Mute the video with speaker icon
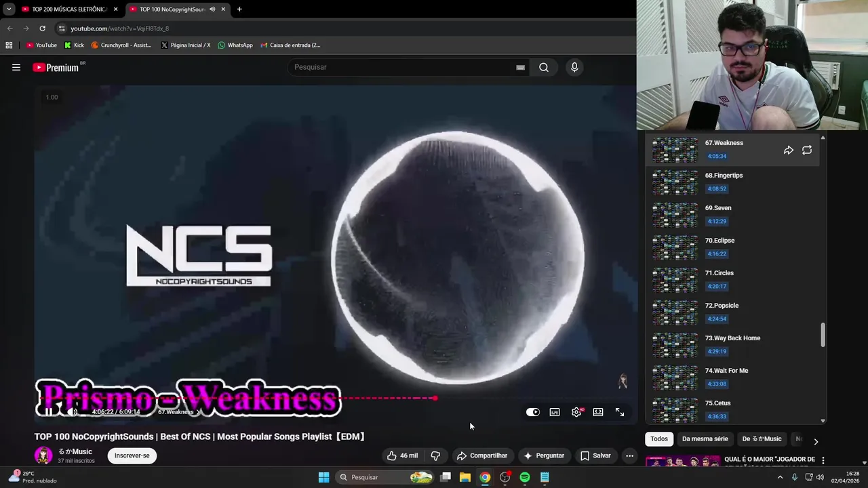 72,411
